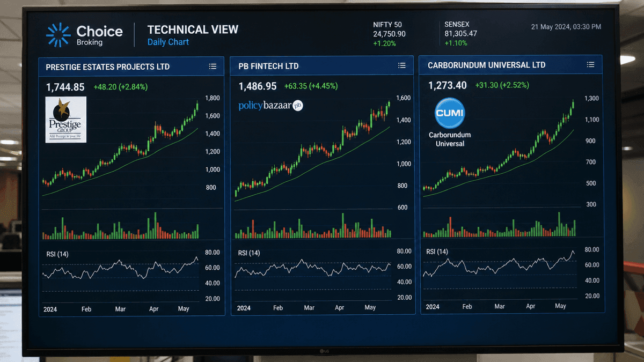Click Carborundum change +31.30 (+2.52%)

pos(502,85)
